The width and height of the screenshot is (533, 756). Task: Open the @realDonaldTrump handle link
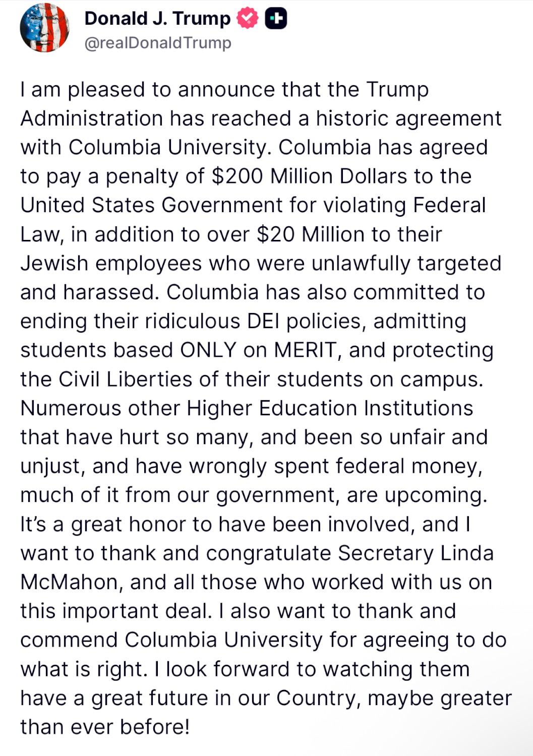coord(158,43)
